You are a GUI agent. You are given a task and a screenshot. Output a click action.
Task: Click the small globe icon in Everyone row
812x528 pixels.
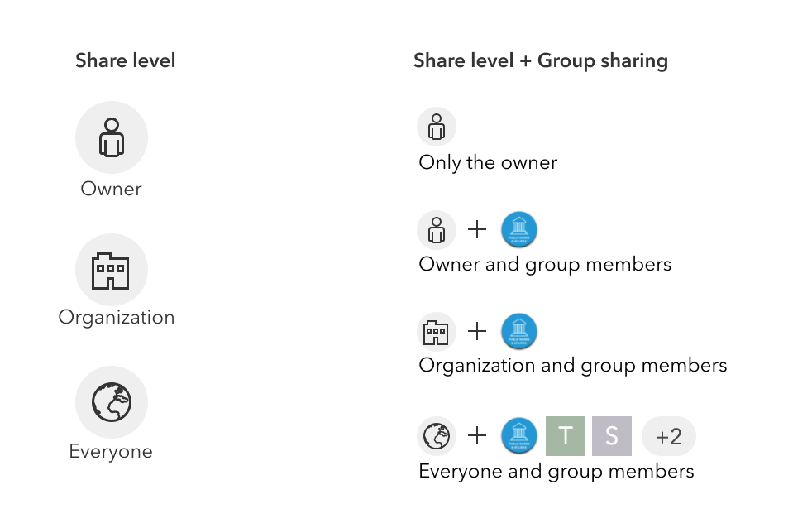coord(437,436)
